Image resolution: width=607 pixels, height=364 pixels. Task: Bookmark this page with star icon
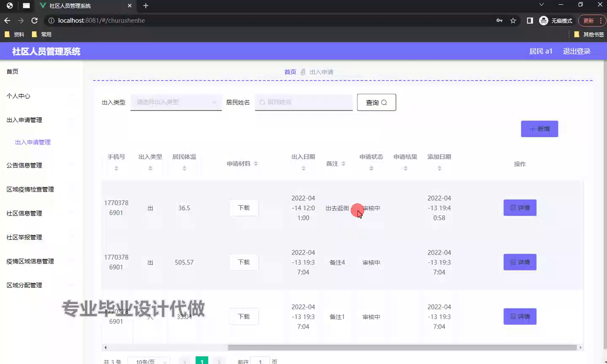[513, 20]
